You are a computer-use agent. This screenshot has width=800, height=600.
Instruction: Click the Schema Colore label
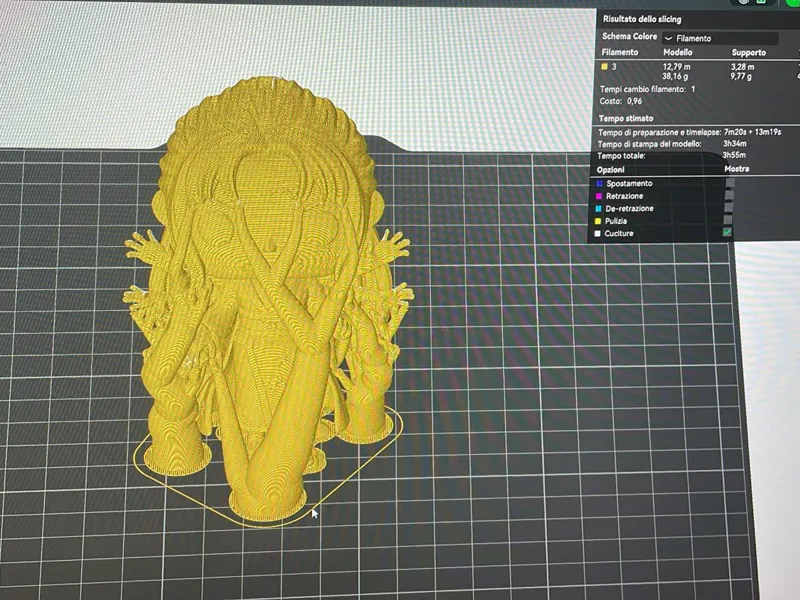coord(630,36)
